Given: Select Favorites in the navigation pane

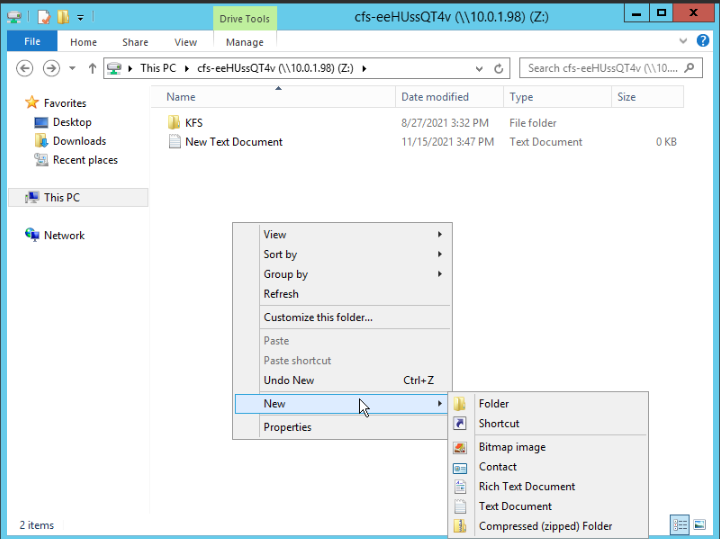Looking at the screenshot, I should (65, 103).
